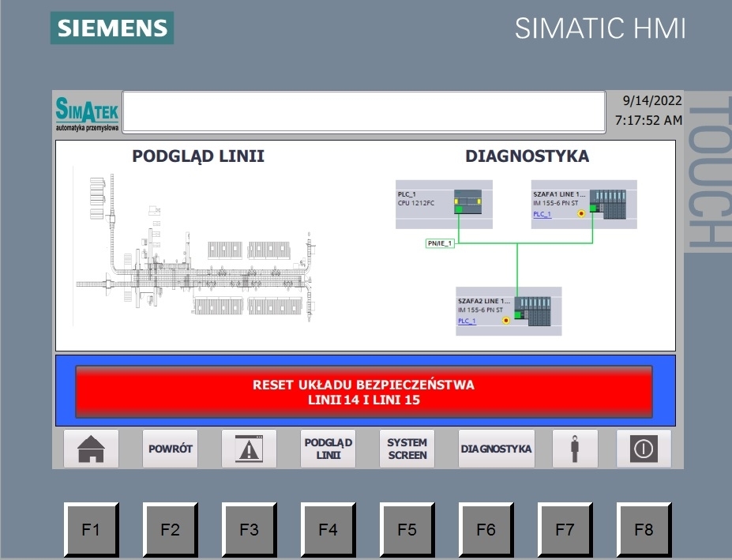Click the Siemens logo

tap(112, 28)
